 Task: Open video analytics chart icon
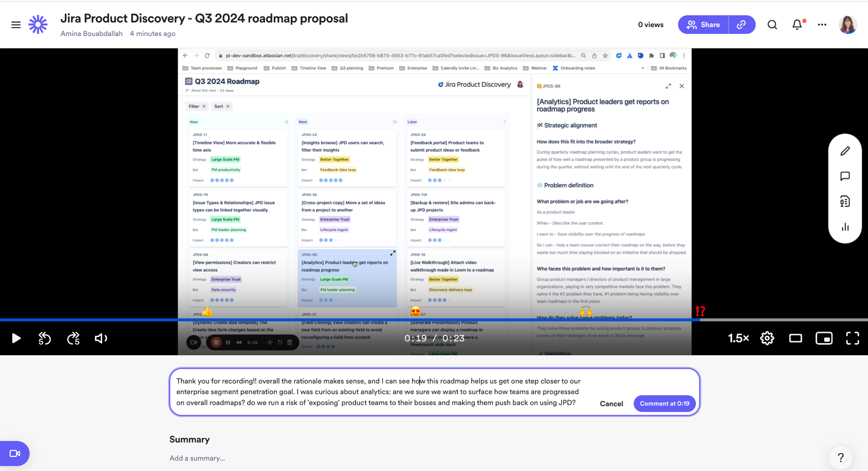pos(845,227)
